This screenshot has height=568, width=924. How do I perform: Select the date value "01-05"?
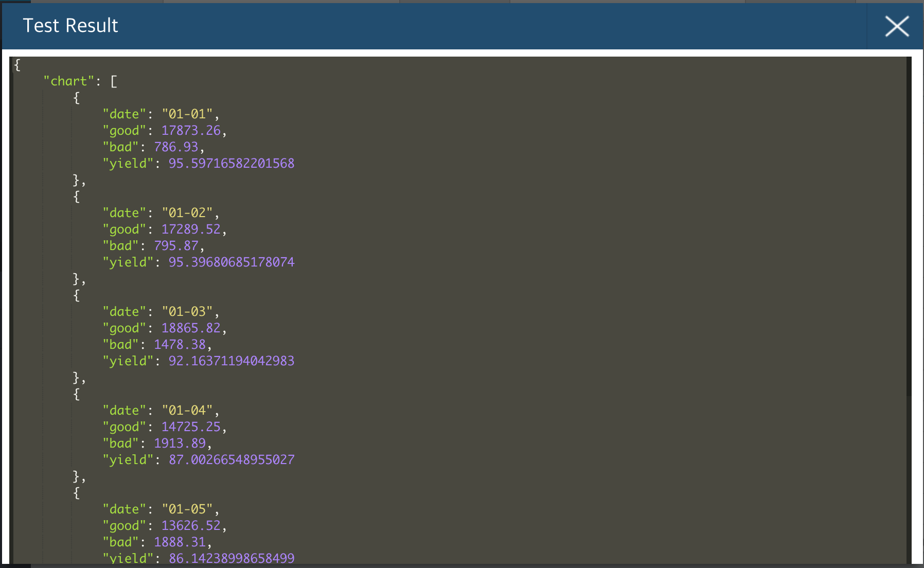click(x=187, y=509)
